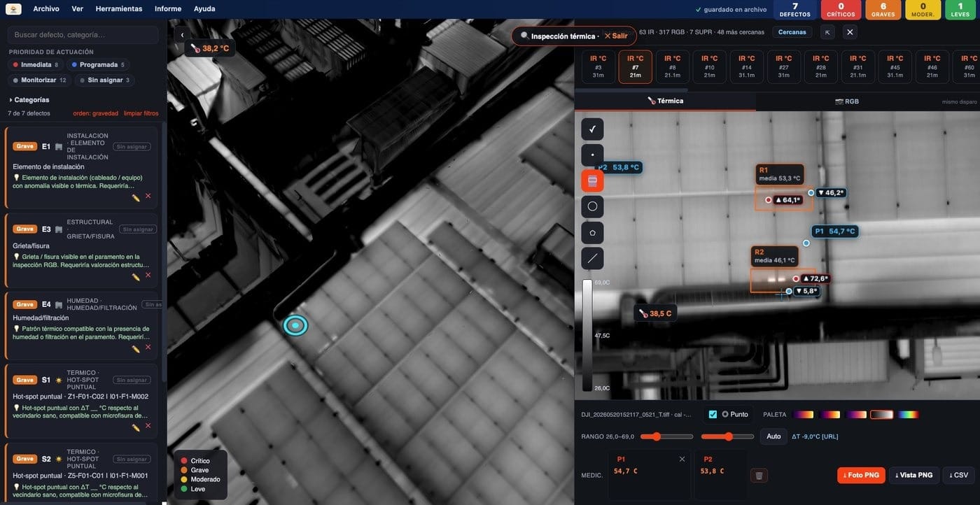Click the Salir button in inspection bar
980x505 pixels.
pyautogui.click(x=616, y=36)
